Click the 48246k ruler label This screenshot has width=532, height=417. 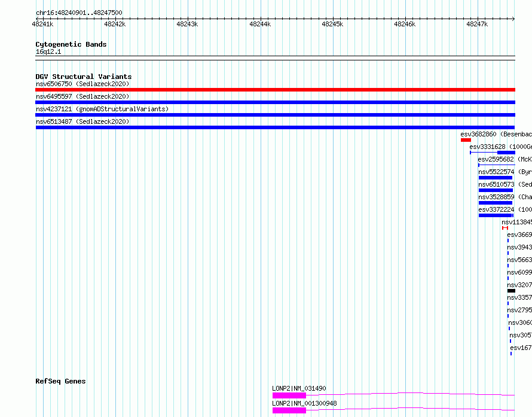pyautogui.click(x=405, y=24)
